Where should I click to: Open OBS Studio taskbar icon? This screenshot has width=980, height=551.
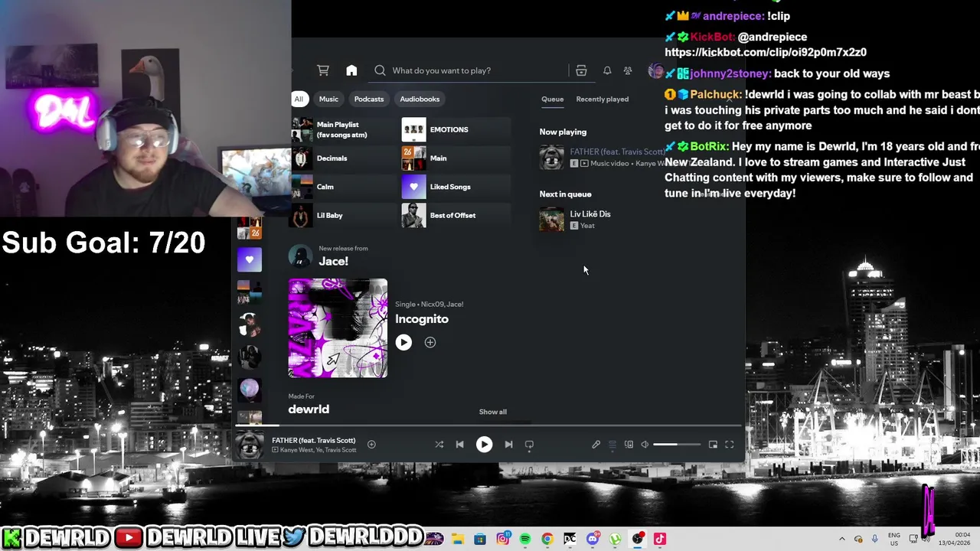pos(638,539)
